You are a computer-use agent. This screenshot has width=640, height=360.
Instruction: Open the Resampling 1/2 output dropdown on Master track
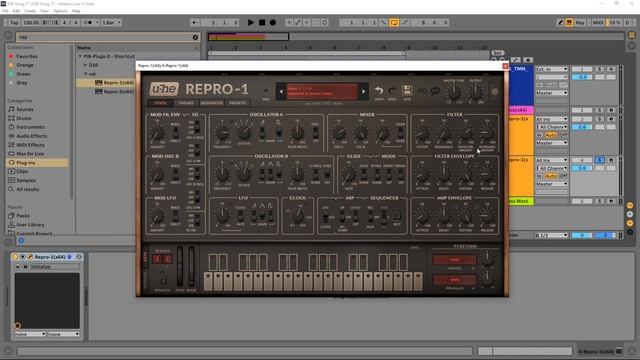(x=551, y=235)
